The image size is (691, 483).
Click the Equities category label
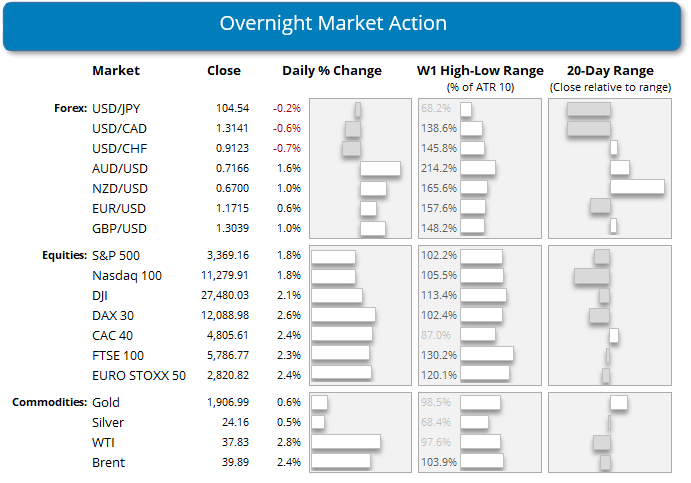60,255
